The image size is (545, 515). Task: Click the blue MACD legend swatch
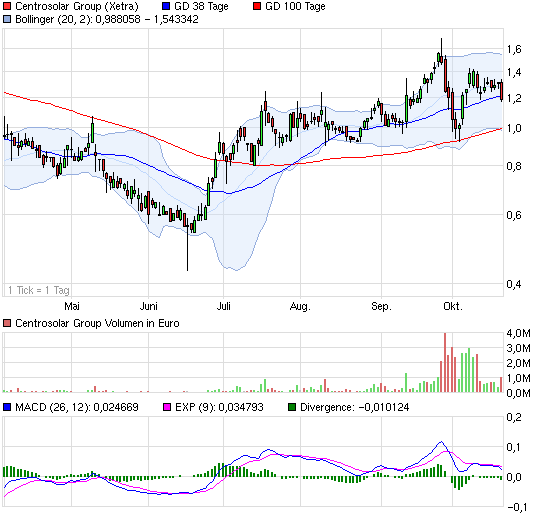(7, 407)
